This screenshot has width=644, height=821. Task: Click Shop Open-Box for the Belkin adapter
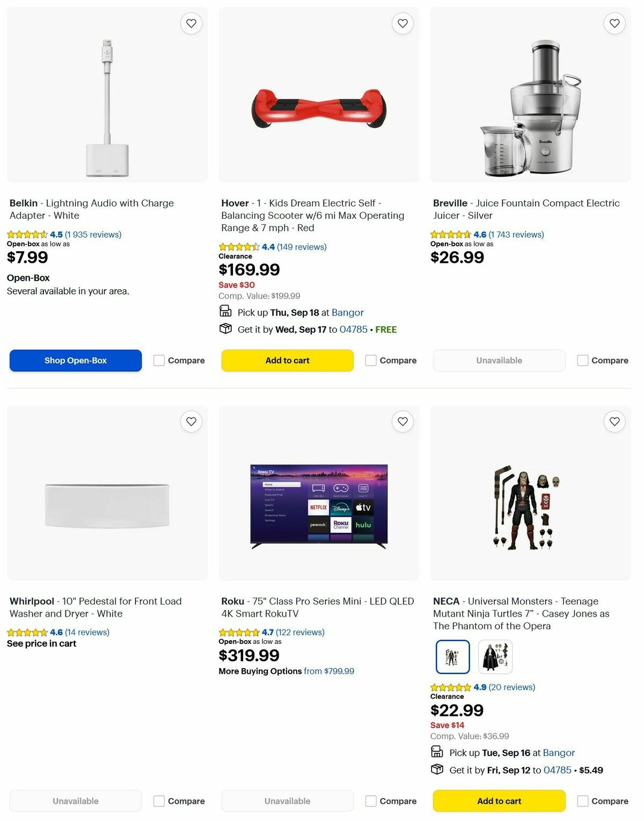[75, 360]
